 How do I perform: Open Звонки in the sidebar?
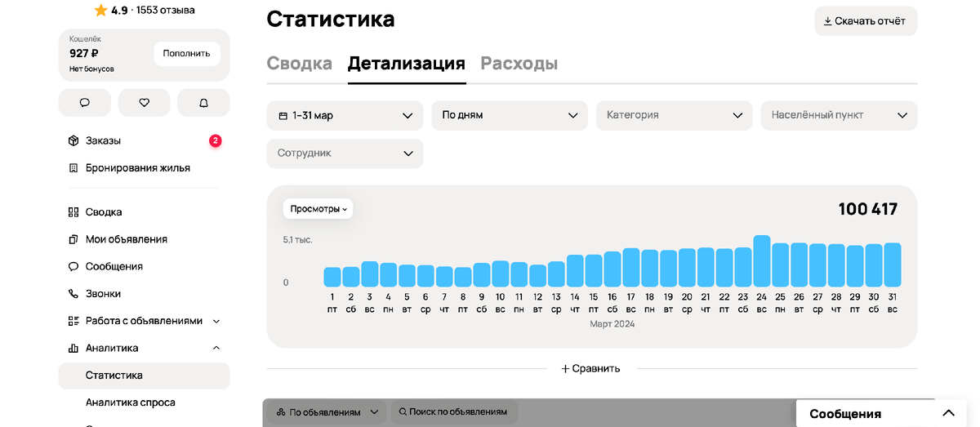[x=103, y=293]
